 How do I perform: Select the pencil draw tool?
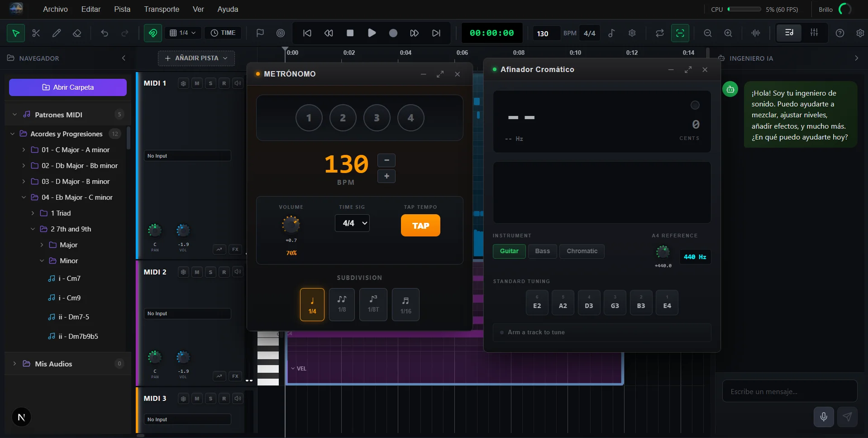[x=57, y=33]
